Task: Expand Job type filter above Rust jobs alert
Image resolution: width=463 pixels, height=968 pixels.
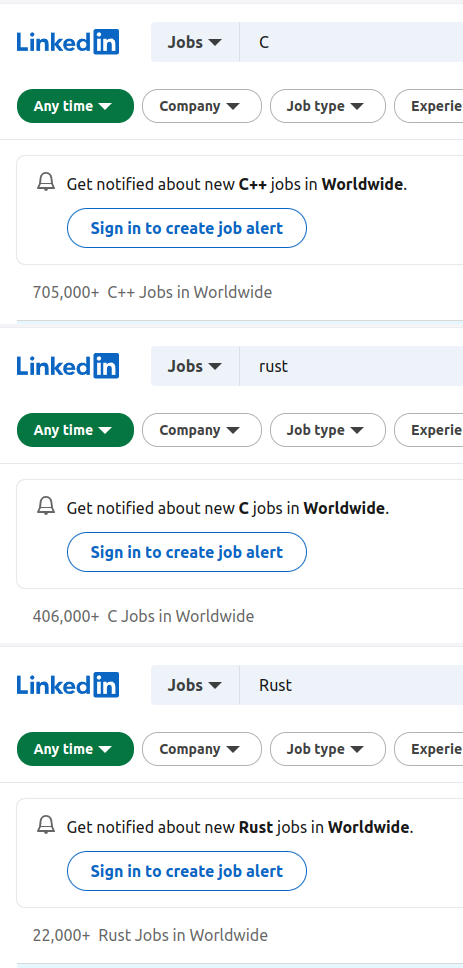Action: click(328, 749)
